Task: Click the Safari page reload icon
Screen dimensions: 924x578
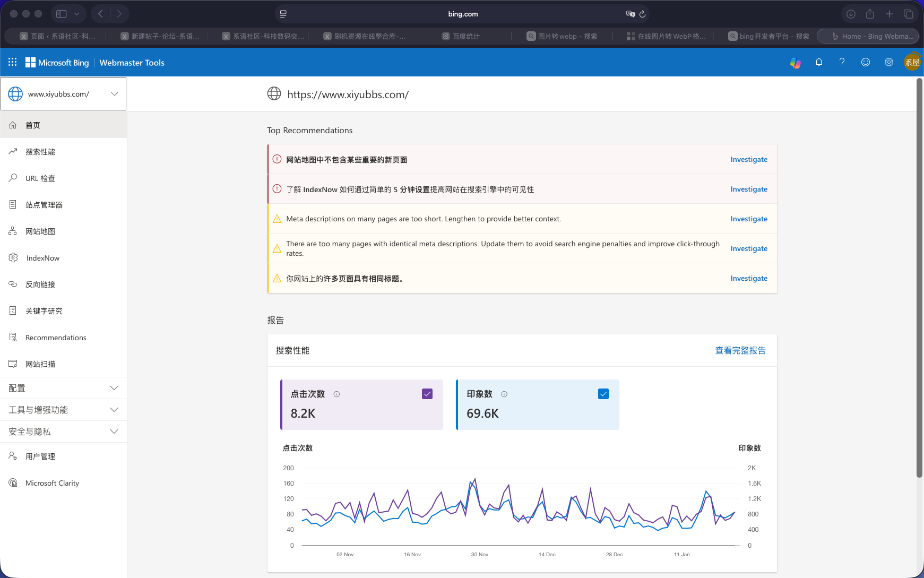Action: point(642,14)
